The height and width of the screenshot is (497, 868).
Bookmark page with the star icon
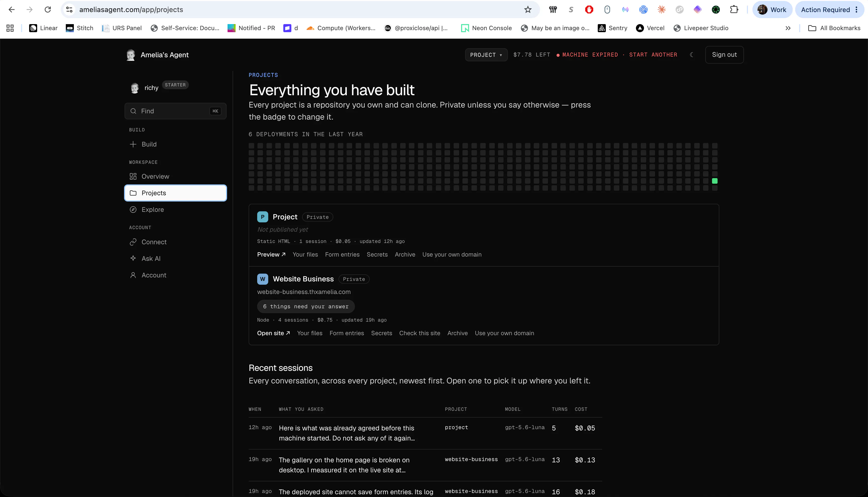click(x=528, y=10)
